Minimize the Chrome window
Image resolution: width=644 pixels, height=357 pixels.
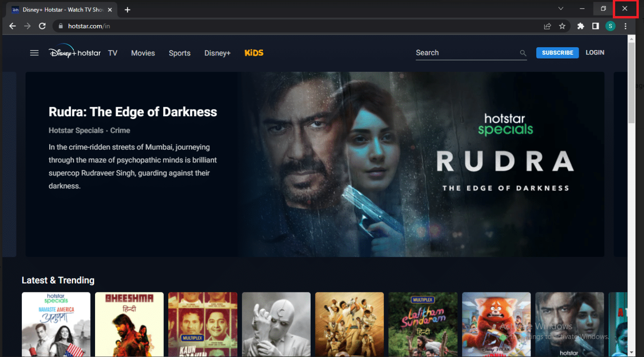[x=583, y=8]
